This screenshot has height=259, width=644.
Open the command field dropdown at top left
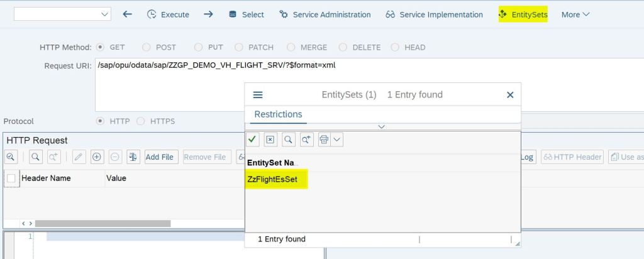[x=104, y=14]
